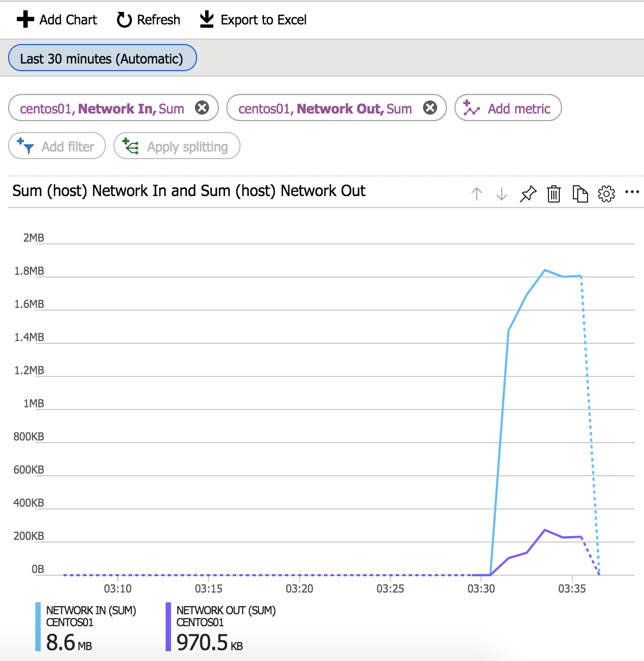The image size is (644, 661).
Task: Click the 2MB y-axis label
Action: point(34,238)
